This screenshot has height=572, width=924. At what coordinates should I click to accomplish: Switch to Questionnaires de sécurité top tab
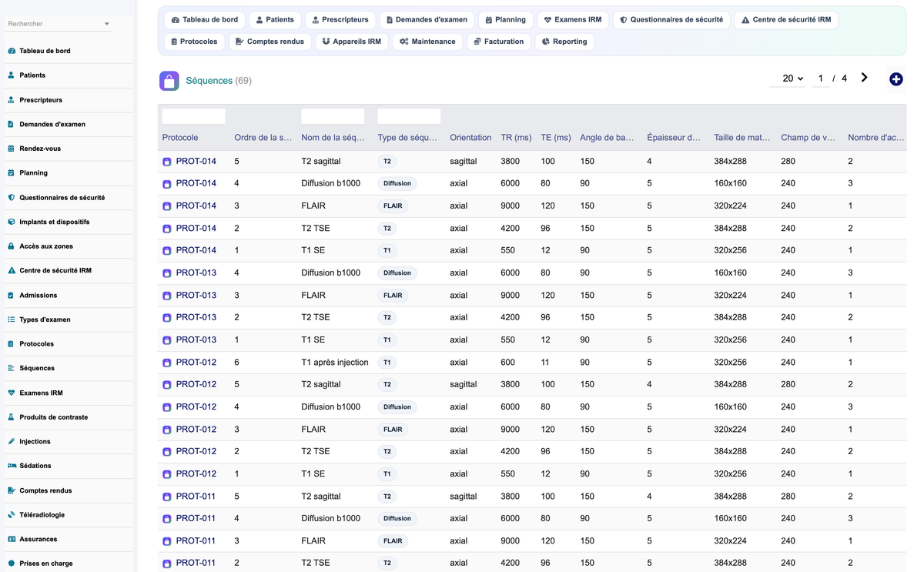671,20
